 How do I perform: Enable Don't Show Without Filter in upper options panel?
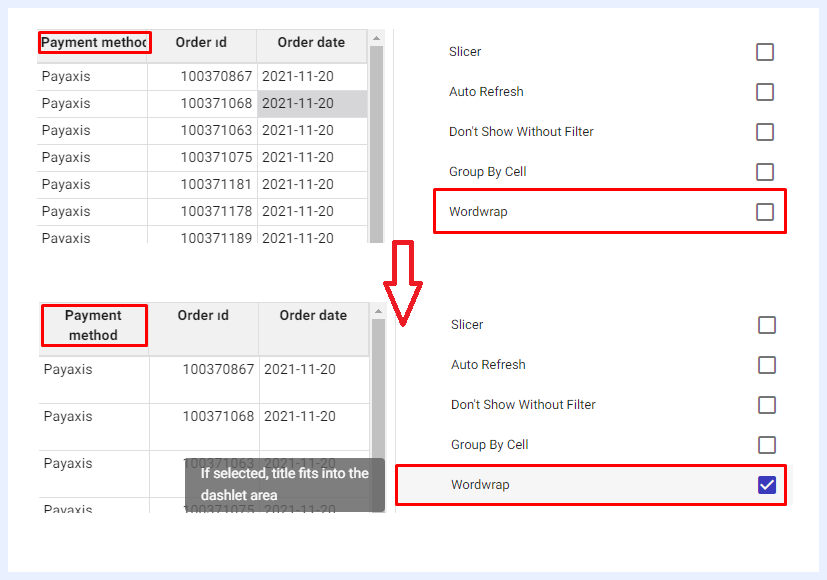pos(765,132)
